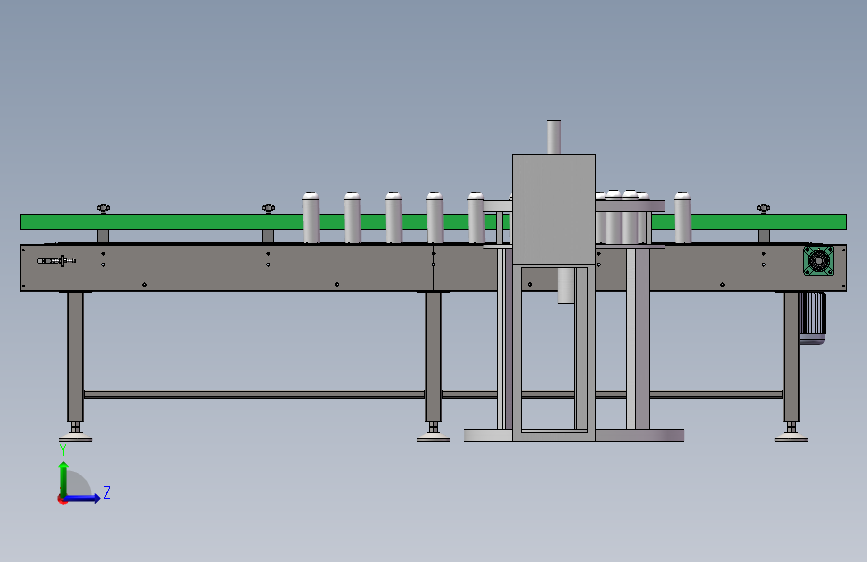Screen dimensions: 867x562
Task: Select the rightmost lone bottle on the conveyor
Action: pos(682,217)
